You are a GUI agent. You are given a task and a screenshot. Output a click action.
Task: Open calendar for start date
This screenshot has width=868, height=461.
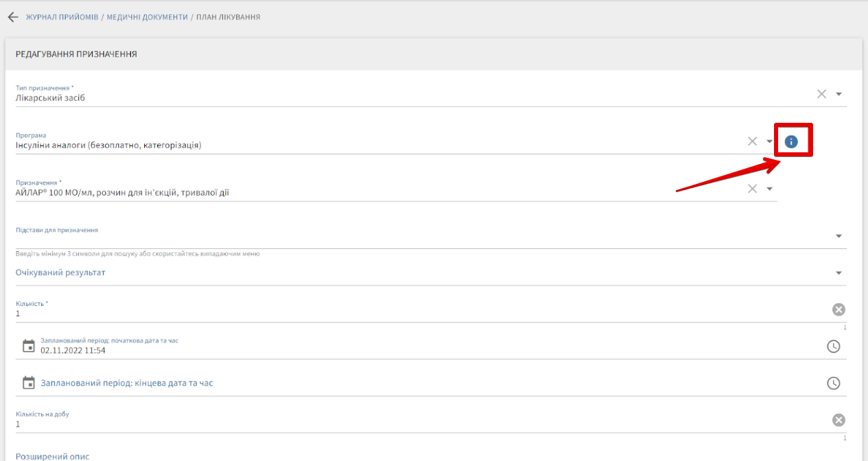[28, 346]
